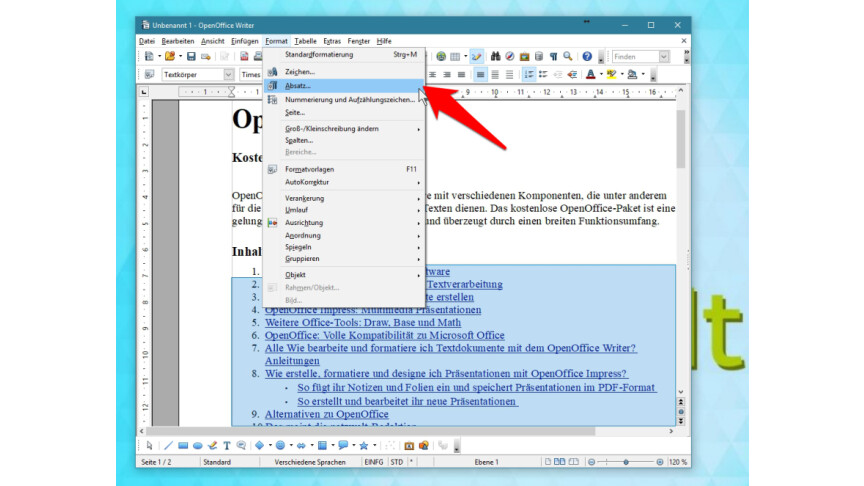Click the Insert table icon
Screen dimensions: 864x486
click(455, 56)
